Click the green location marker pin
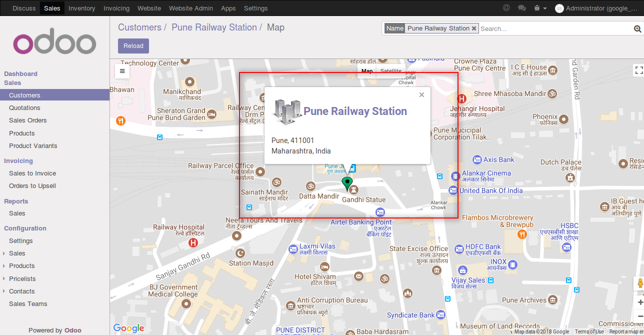Image resolution: width=644 pixels, height=335 pixels. tap(347, 184)
